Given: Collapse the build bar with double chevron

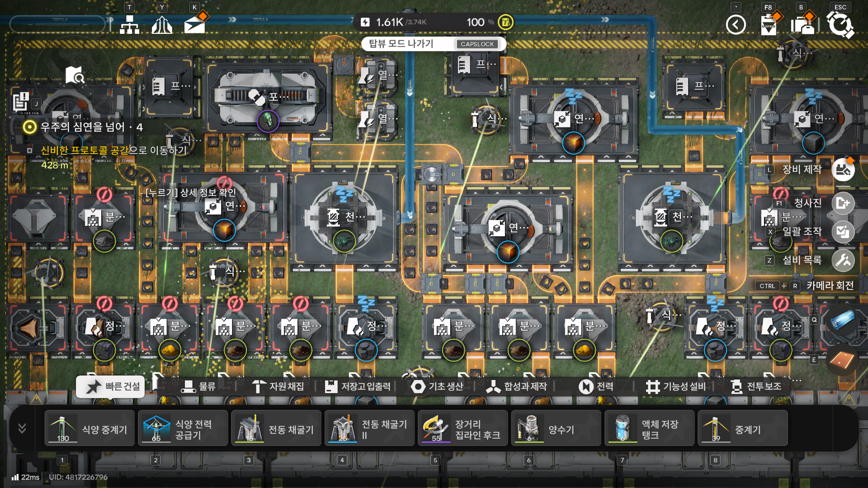Looking at the screenshot, I should click(x=22, y=428).
